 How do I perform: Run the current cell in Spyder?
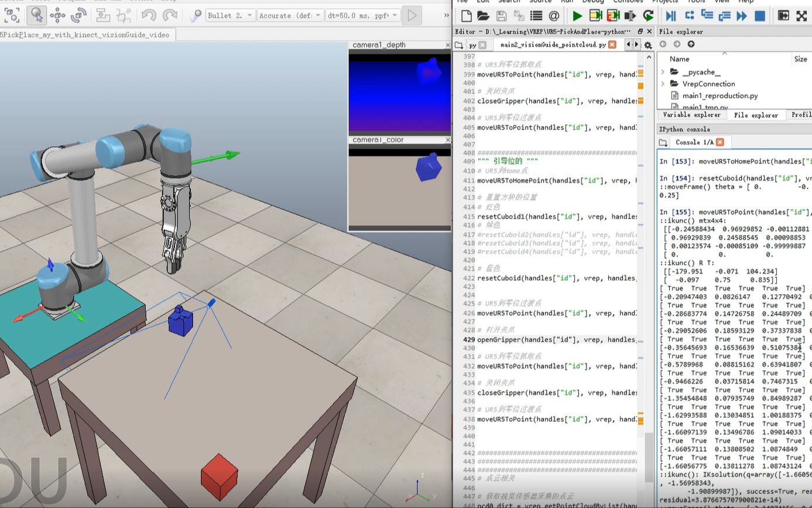pos(595,16)
